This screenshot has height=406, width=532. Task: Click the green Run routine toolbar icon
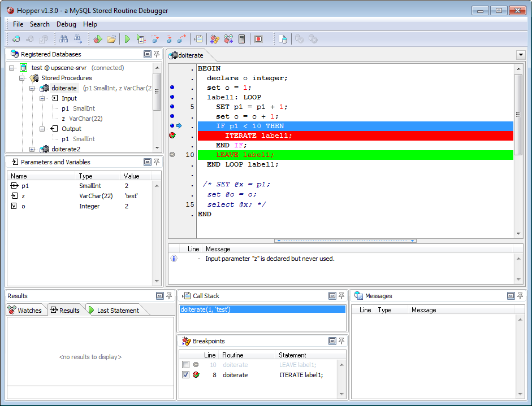tap(127, 39)
